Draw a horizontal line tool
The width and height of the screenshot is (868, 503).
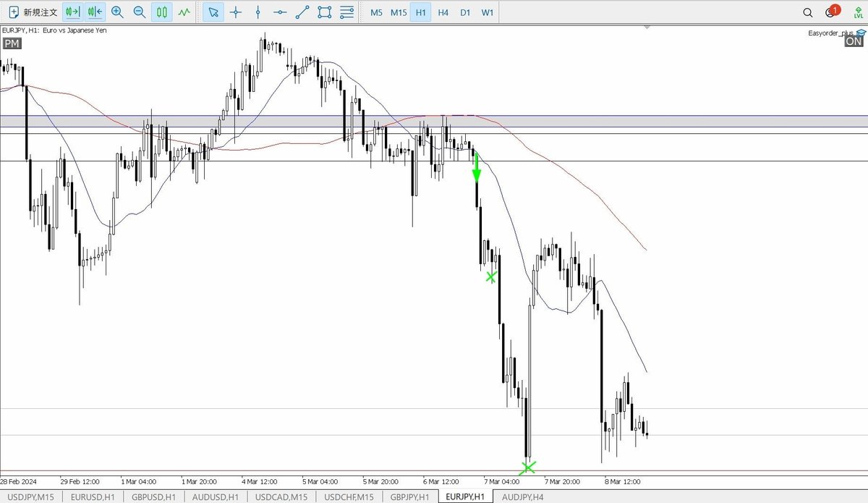(x=281, y=12)
